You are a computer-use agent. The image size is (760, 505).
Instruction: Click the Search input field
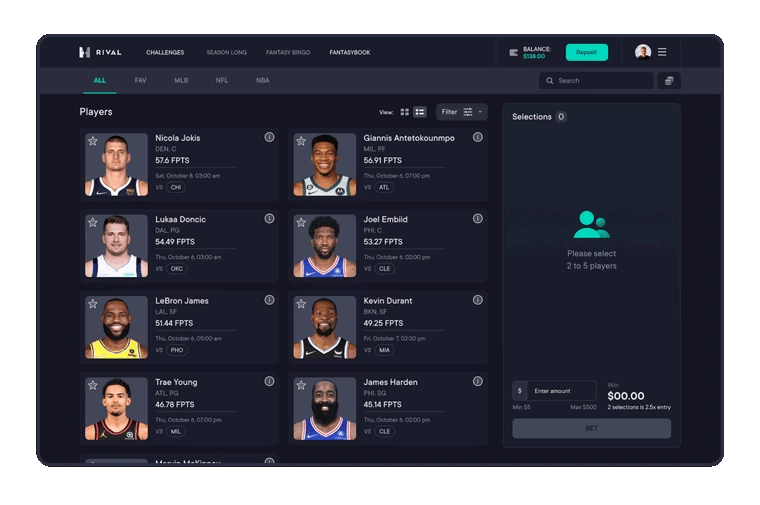(x=596, y=80)
